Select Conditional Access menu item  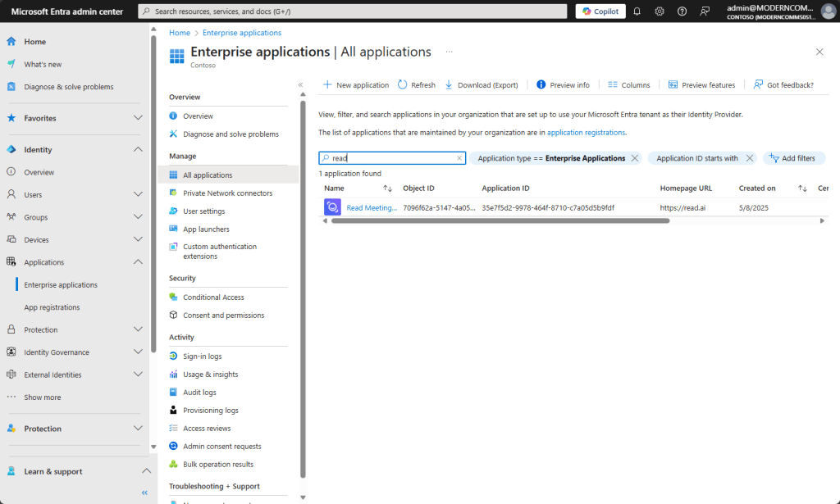tap(213, 297)
